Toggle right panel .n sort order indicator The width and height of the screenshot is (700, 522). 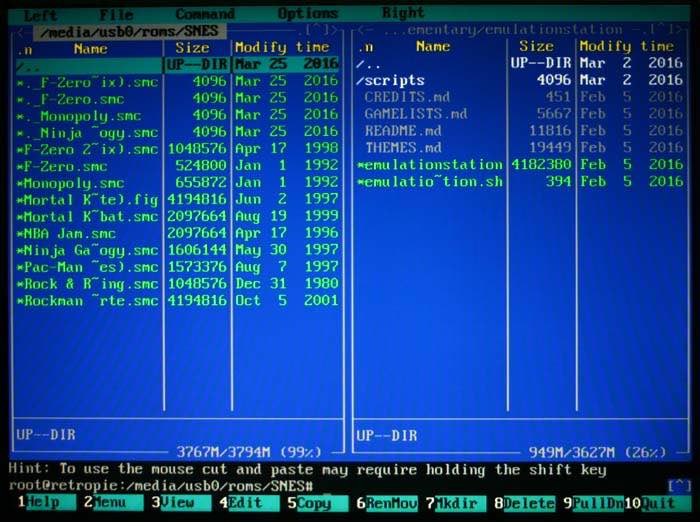(x=366, y=47)
